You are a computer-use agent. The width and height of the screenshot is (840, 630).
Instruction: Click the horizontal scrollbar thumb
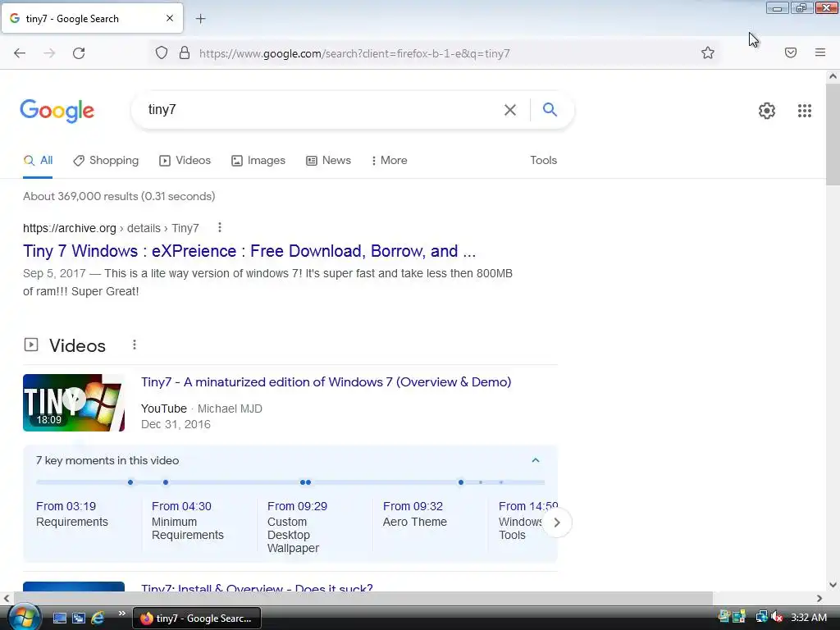363,598
